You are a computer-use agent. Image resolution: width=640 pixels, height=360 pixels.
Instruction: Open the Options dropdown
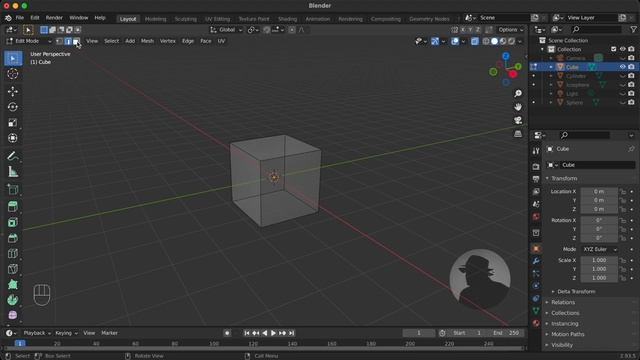click(510, 30)
